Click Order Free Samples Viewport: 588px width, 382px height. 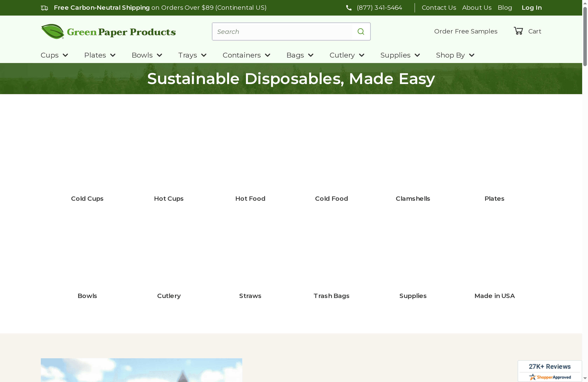point(466,31)
